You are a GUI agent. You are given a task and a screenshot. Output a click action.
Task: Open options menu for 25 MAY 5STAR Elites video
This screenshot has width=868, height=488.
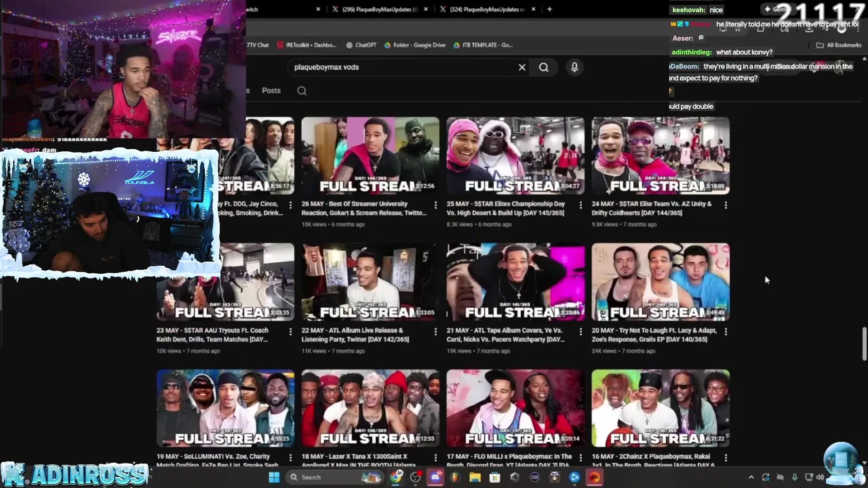(x=581, y=205)
